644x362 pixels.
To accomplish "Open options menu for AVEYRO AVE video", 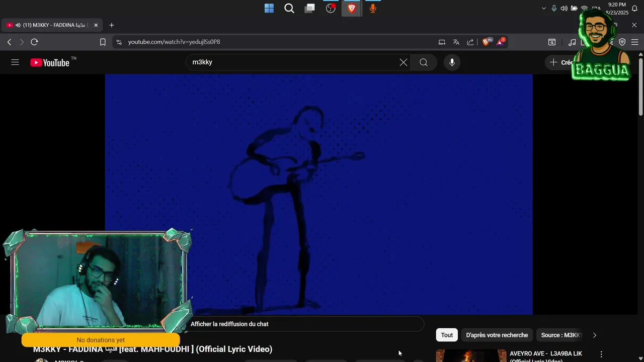I will 601,354.
